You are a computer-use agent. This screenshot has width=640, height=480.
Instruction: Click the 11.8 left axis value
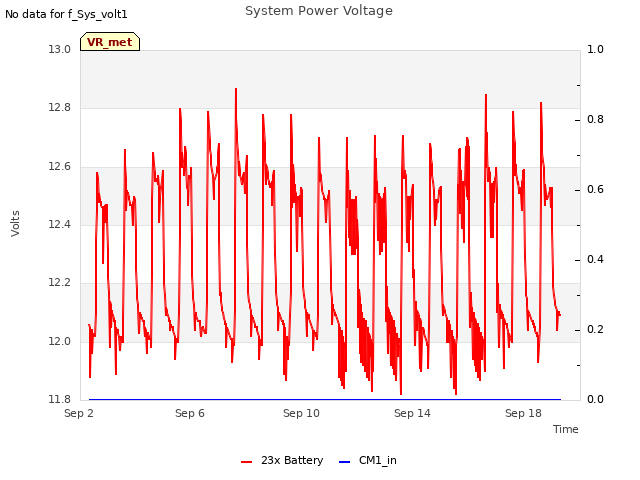click(60, 399)
